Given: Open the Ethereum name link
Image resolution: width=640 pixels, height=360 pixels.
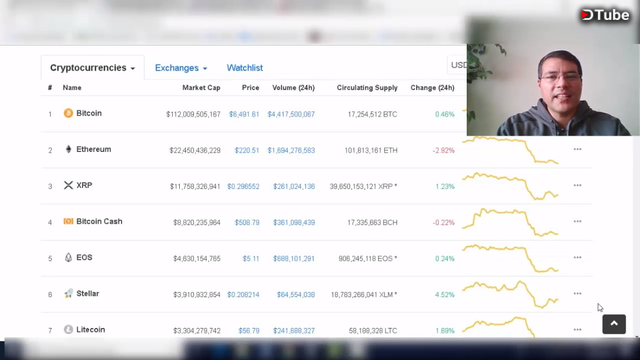Looking at the screenshot, I should [93, 149].
